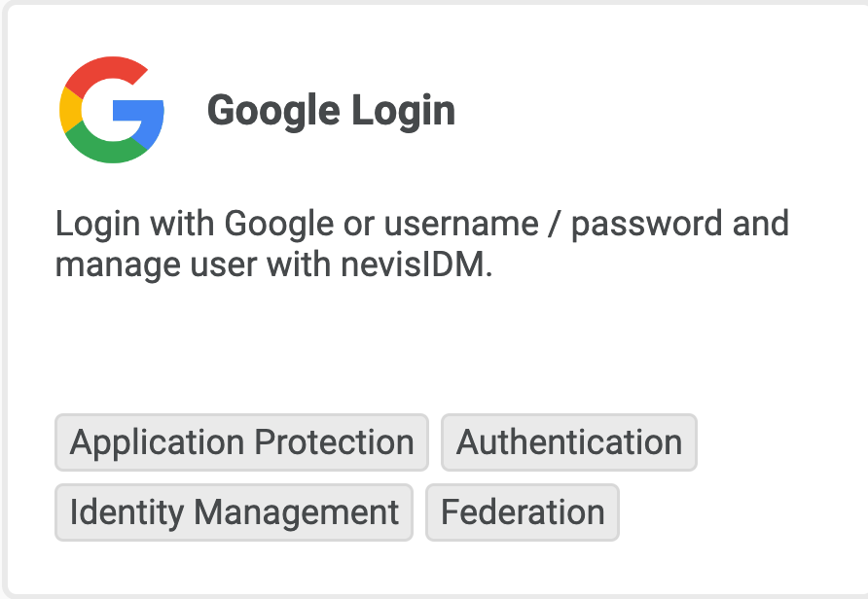Viewport: 868px width, 599px height.
Task: Filter by the Authentication label
Action: click(x=569, y=442)
